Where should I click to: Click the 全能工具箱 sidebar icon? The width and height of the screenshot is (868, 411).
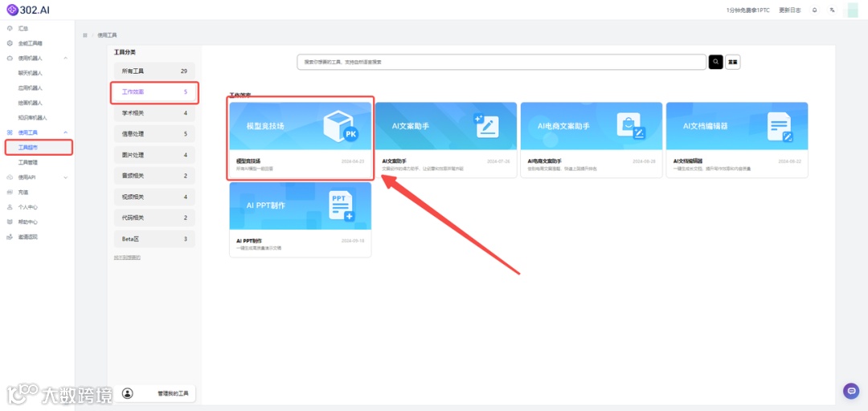10,43
